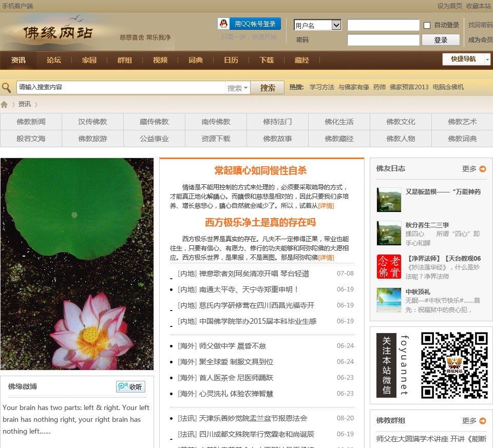Open the 修持法门 category
Image resolution: width=493 pixels, height=448 pixels.
tap(278, 122)
